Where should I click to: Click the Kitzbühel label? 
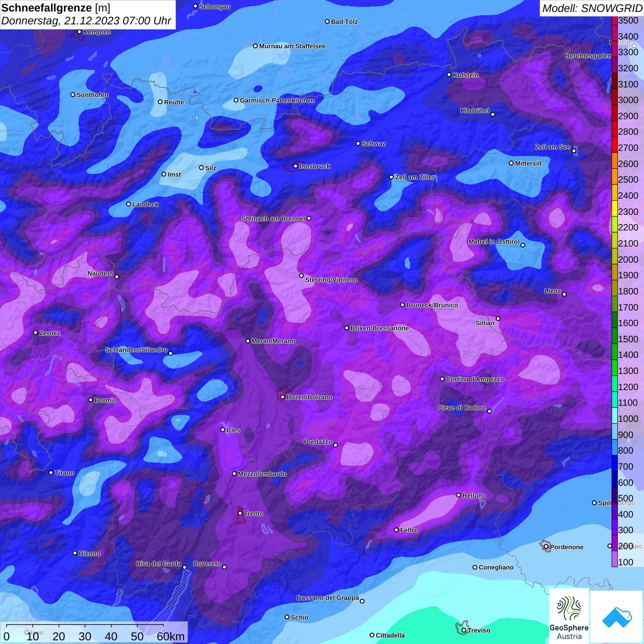coord(475,110)
